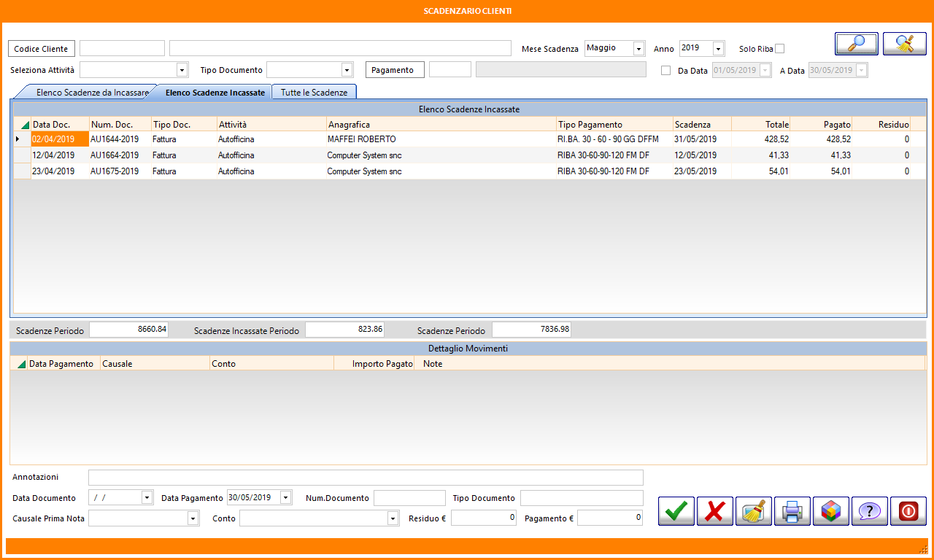This screenshot has height=560, width=934.
Task: Select the row with document AU1675-2019
Action: [x=470, y=171]
